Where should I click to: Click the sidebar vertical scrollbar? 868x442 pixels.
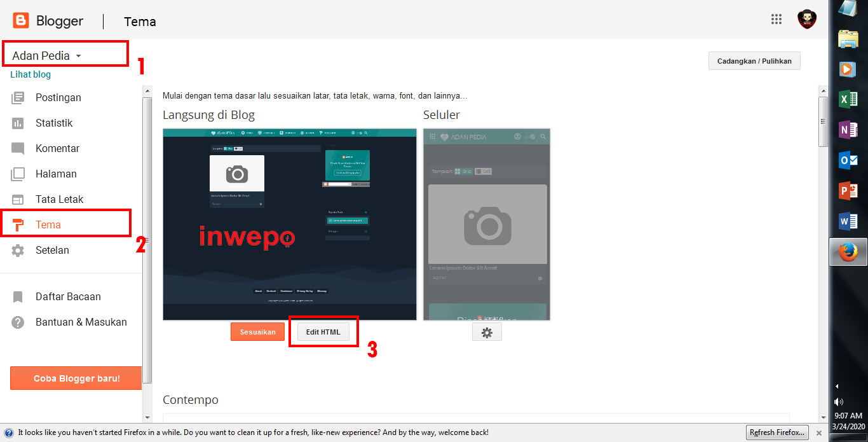(147, 242)
